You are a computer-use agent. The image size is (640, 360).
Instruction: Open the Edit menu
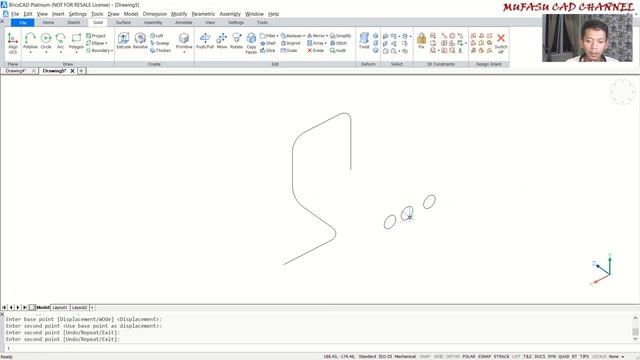(x=28, y=14)
